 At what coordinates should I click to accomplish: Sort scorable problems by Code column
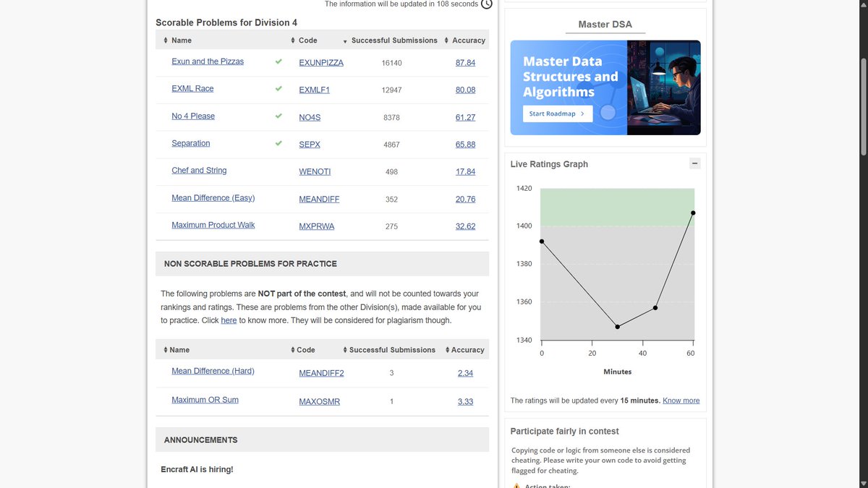tap(304, 40)
